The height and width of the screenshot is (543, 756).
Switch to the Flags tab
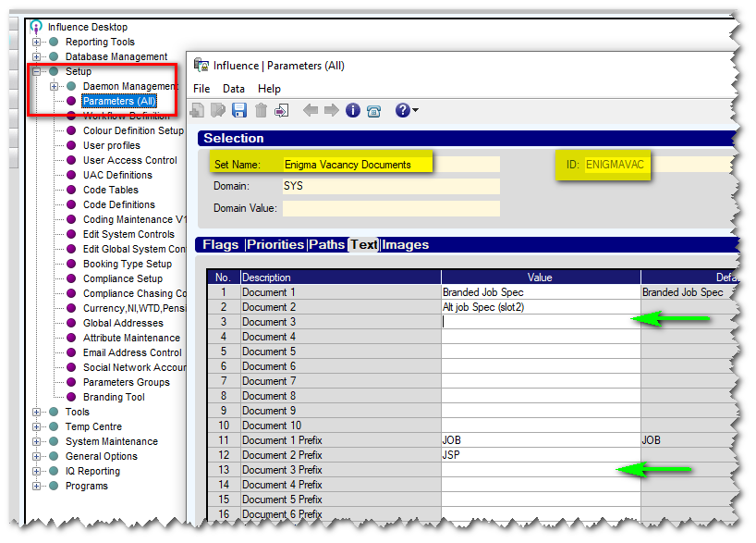pyautogui.click(x=220, y=245)
